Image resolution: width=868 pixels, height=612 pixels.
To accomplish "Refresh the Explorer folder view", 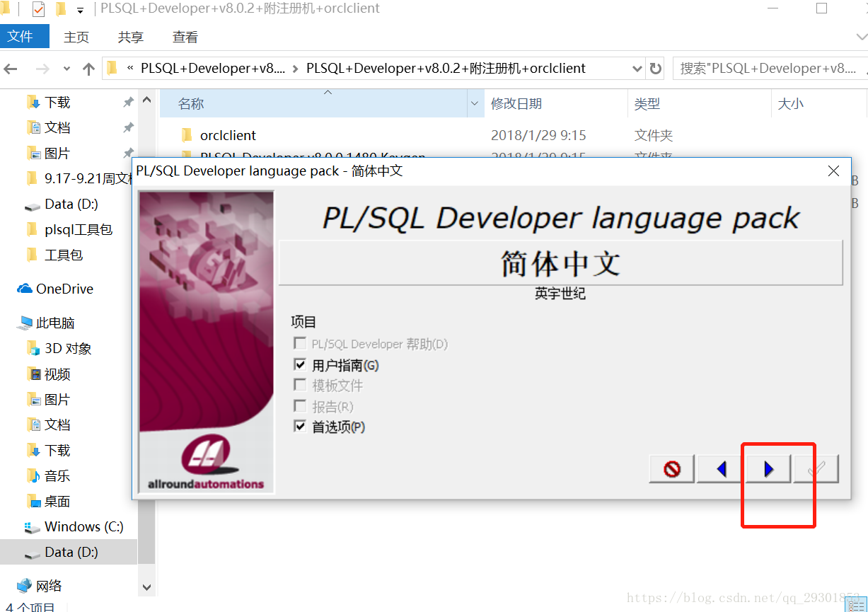I will pos(656,69).
